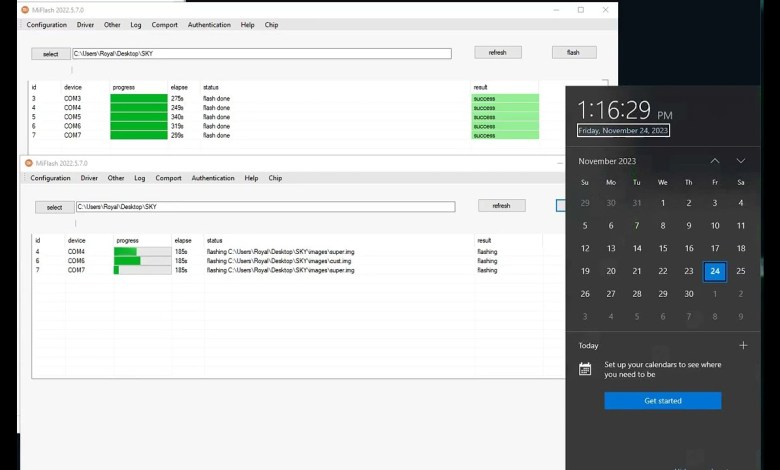
Task: Go to next month with the down chevron
Action: 740,161
